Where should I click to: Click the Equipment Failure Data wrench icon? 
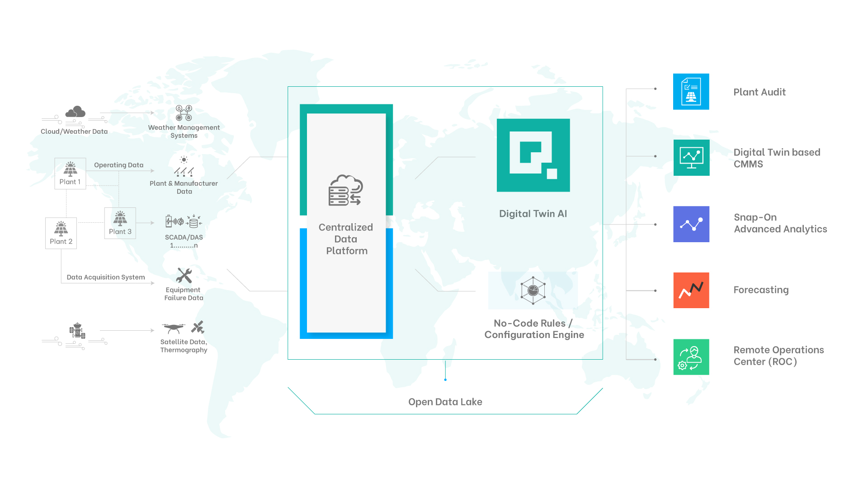[x=184, y=275]
